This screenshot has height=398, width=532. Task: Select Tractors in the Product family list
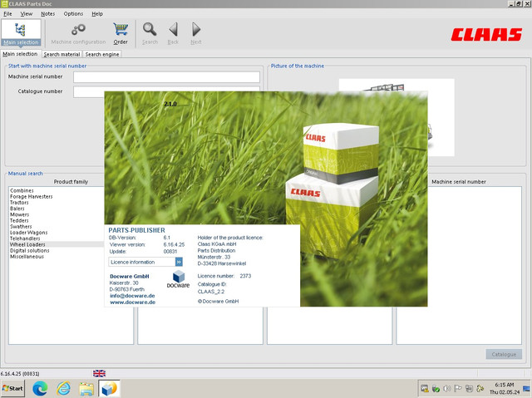point(19,203)
